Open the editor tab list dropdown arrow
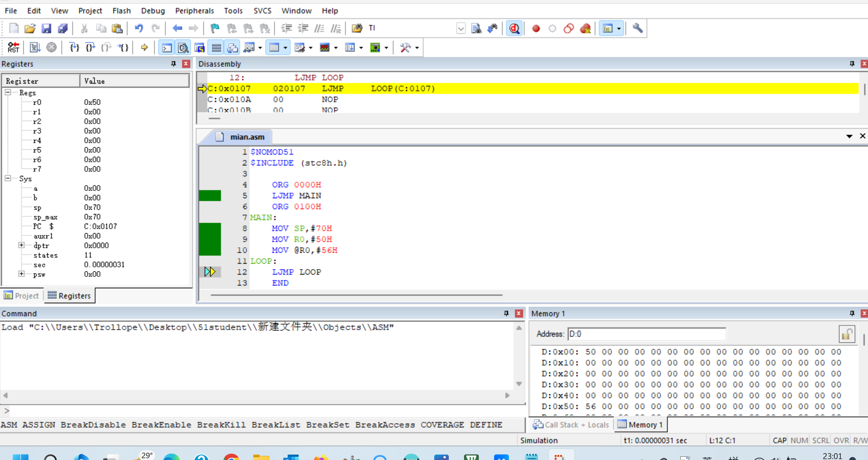The width and height of the screenshot is (868, 460). coord(849,136)
